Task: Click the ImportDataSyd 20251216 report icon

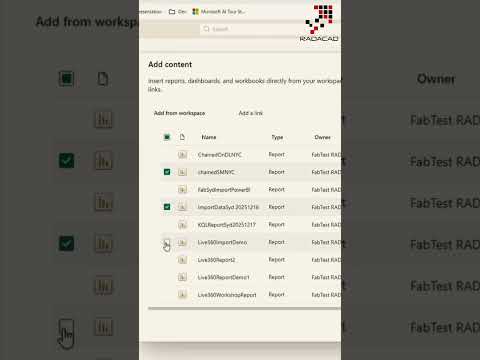Action: pos(182,207)
